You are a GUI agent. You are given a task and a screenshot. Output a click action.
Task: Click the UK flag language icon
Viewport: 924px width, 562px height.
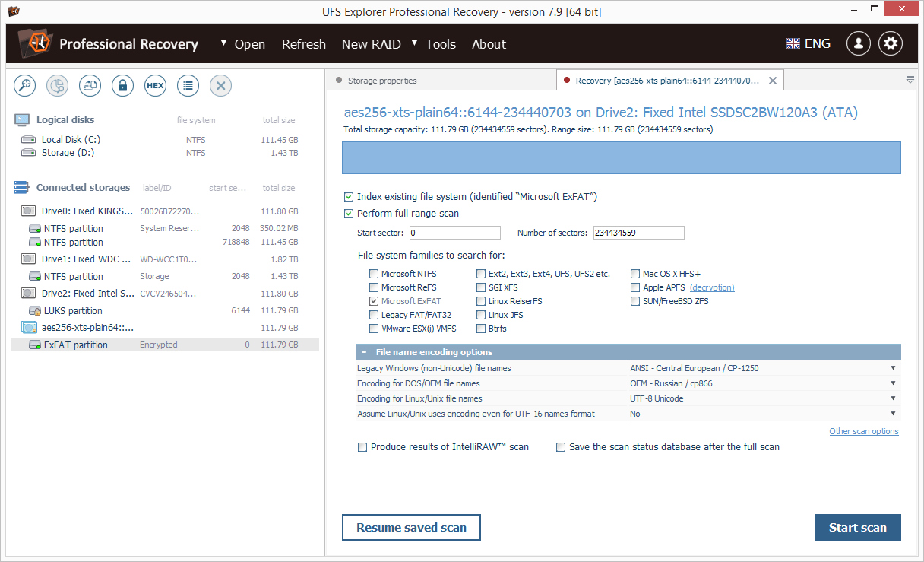click(793, 44)
